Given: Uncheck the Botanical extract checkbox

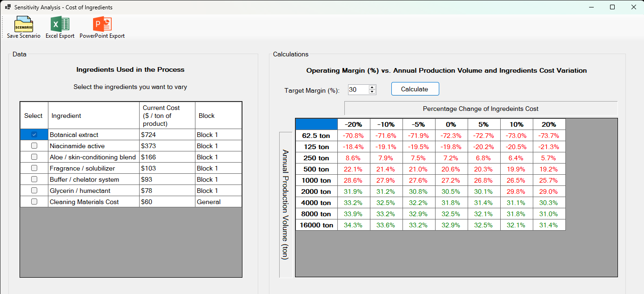Looking at the screenshot, I should pos(34,135).
